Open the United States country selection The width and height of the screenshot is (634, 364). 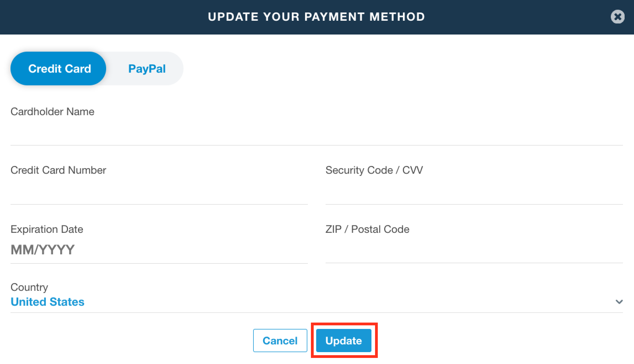pos(48,302)
